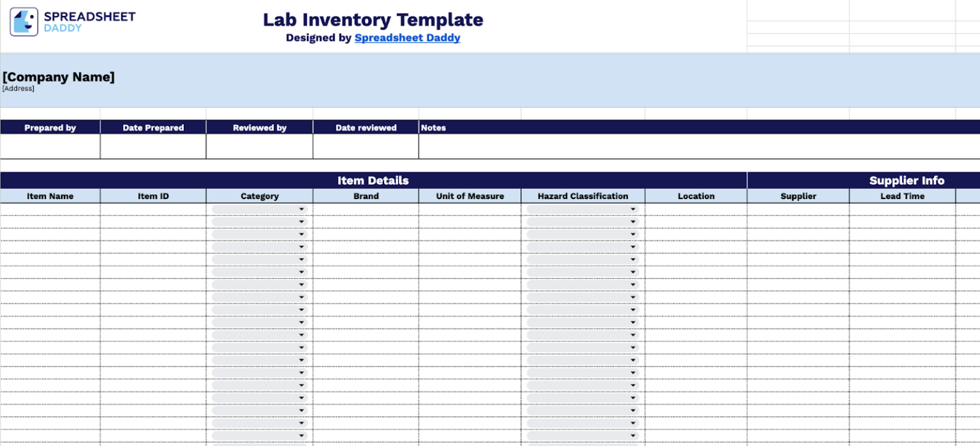
Task: Select the Lead Time column header
Action: pyautogui.click(x=902, y=196)
